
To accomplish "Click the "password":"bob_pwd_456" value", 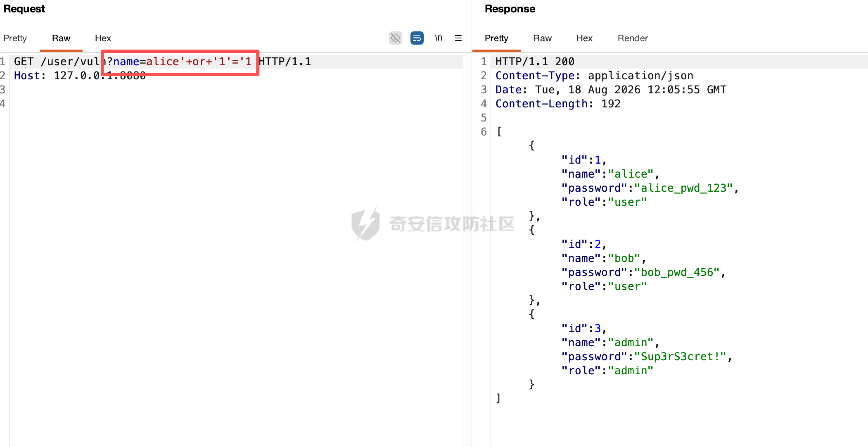I will click(x=677, y=272).
